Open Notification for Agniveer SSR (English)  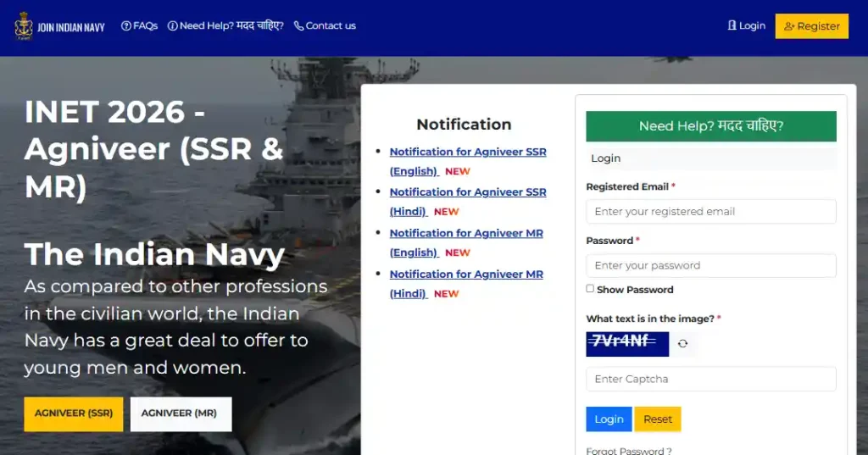click(x=468, y=161)
